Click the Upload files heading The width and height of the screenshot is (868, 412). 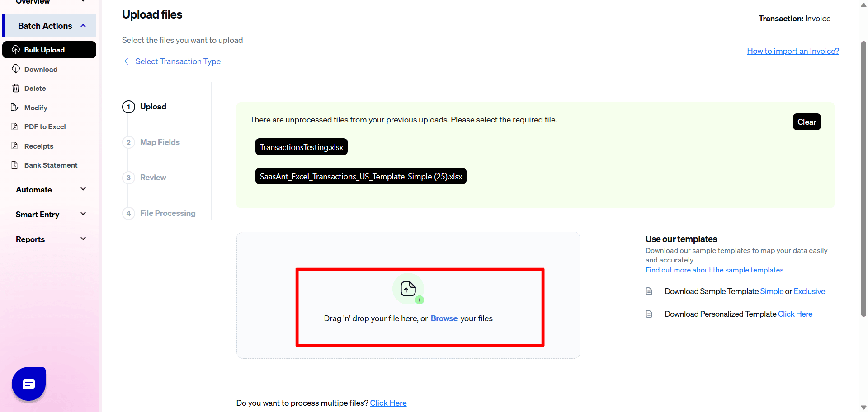point(152,14)
